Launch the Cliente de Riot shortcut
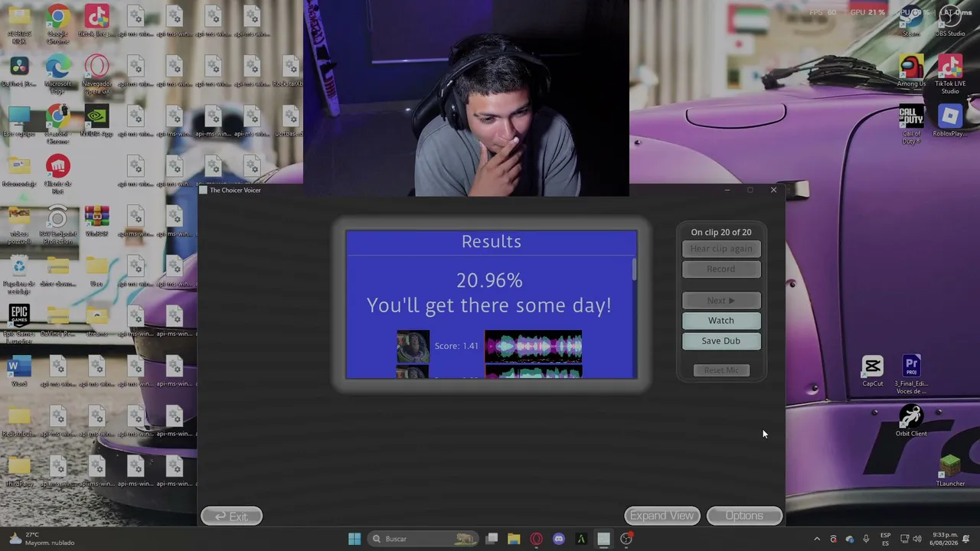 (x=57, y=173)
